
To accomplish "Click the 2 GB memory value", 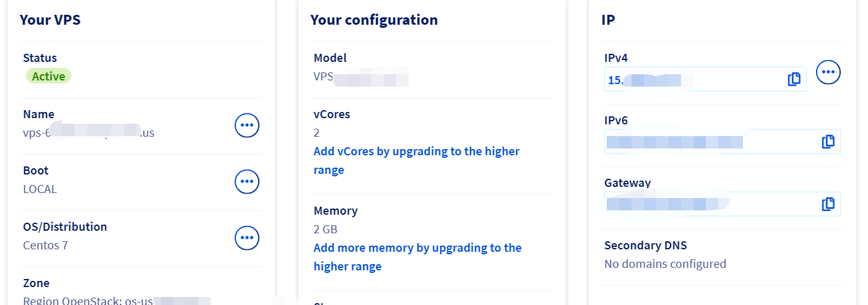I will [x=326, y=230].
